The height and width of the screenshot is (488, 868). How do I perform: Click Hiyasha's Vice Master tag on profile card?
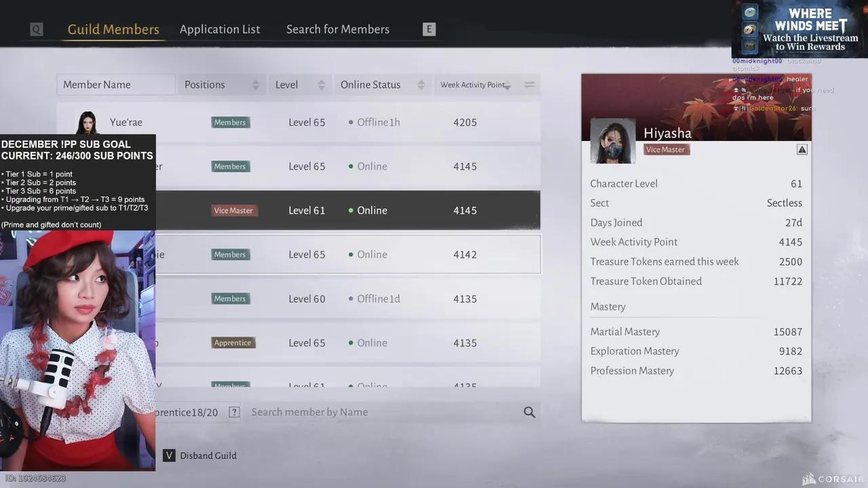click(667, 150)
